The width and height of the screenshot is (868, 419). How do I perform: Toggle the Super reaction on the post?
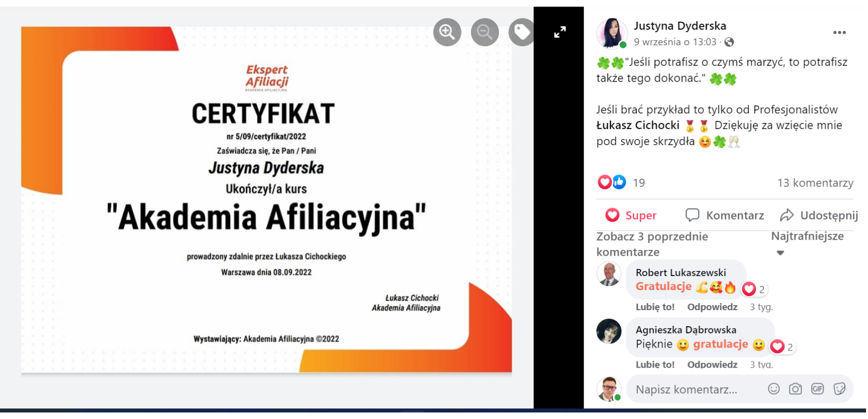click(x=631, y=216)
